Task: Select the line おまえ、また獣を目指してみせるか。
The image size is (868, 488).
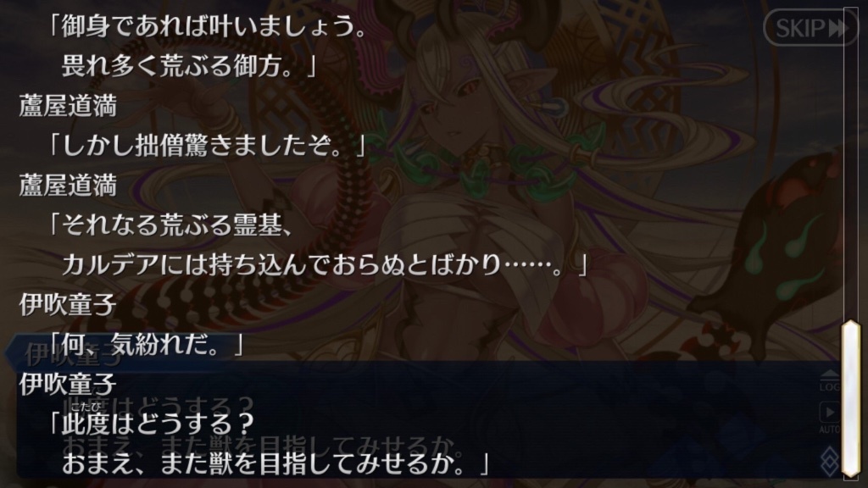Action: coord(275,463)
